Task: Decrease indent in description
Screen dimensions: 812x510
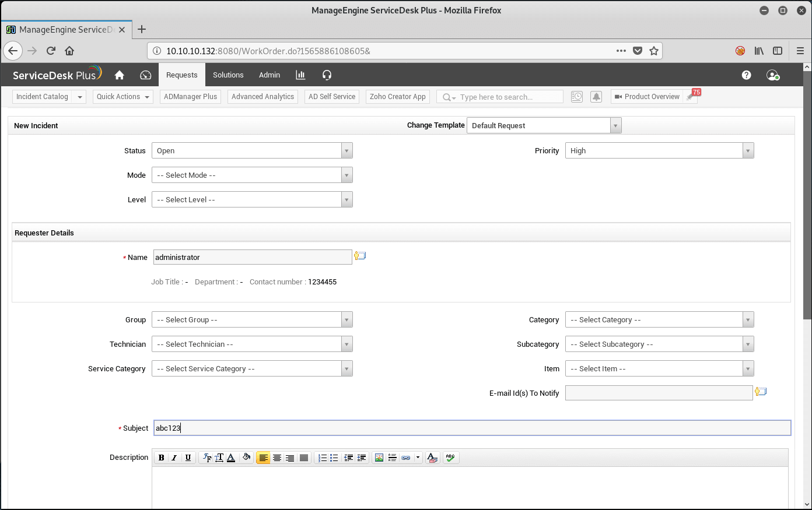Action: [x=349, y=458]
